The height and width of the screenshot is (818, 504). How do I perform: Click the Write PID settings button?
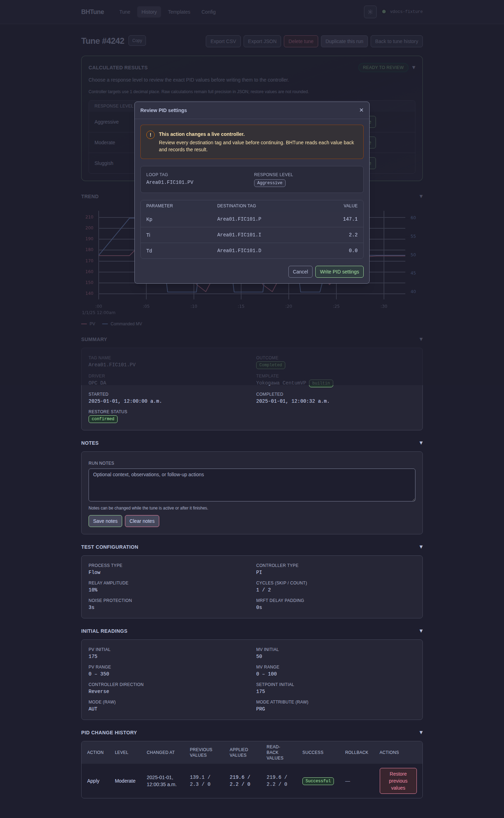coord(339,272)
